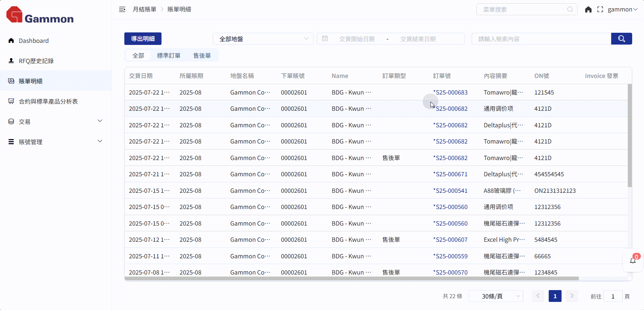The height and width of the screenshot is (310, 644).
Task: Click the 導出明細 export button
Action: 143,39
